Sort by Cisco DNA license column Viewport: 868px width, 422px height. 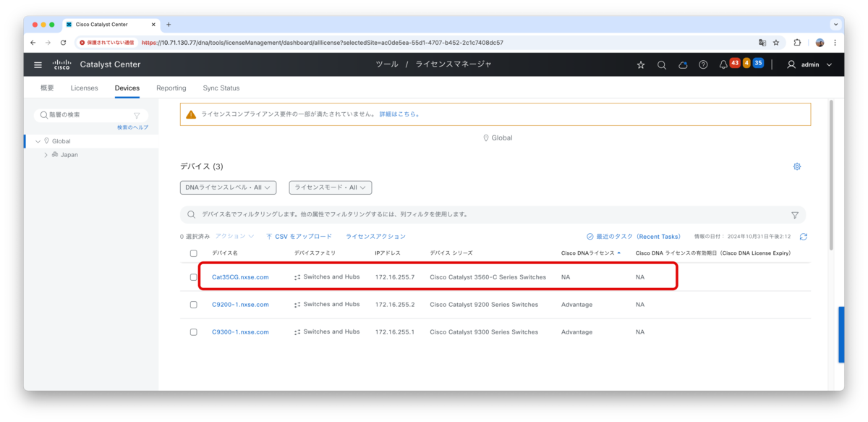click(x=591, y=253)
